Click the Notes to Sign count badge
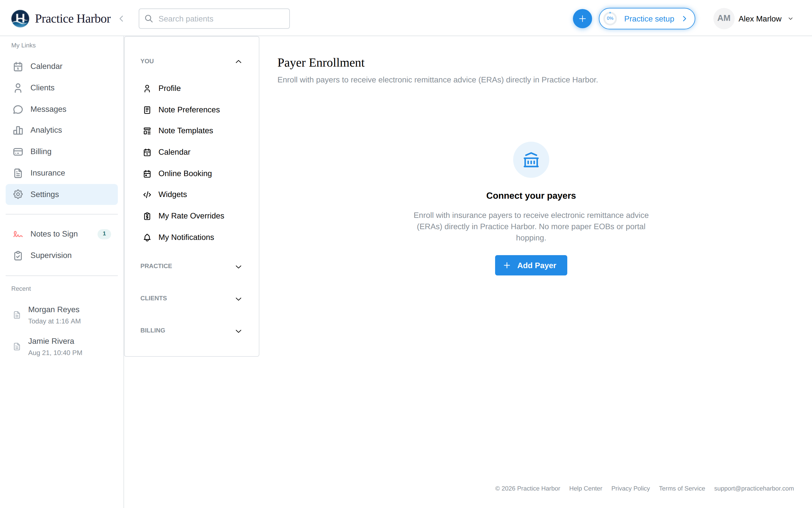Image resolution: width=812 pixels, height=508 pixels. [104, 234]
